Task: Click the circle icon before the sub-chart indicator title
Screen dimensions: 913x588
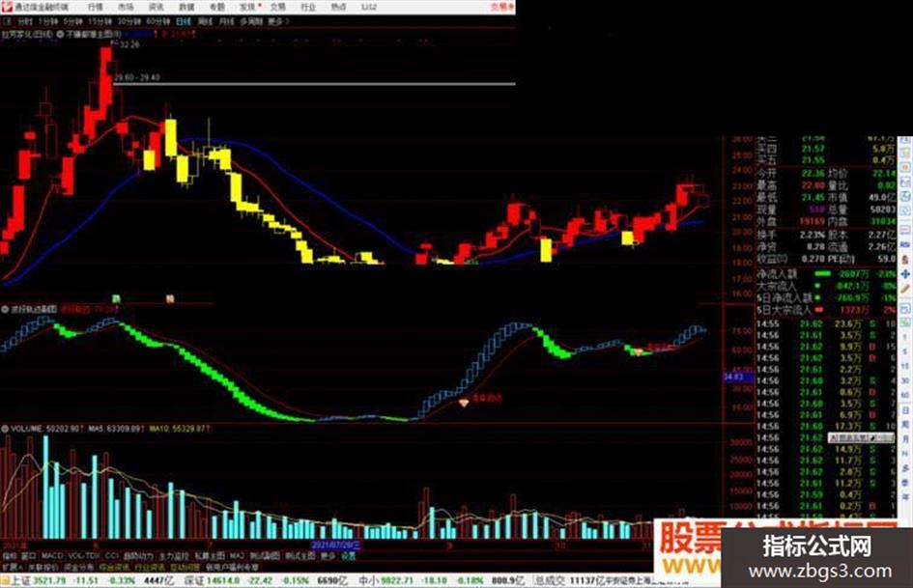Action: 5,310
